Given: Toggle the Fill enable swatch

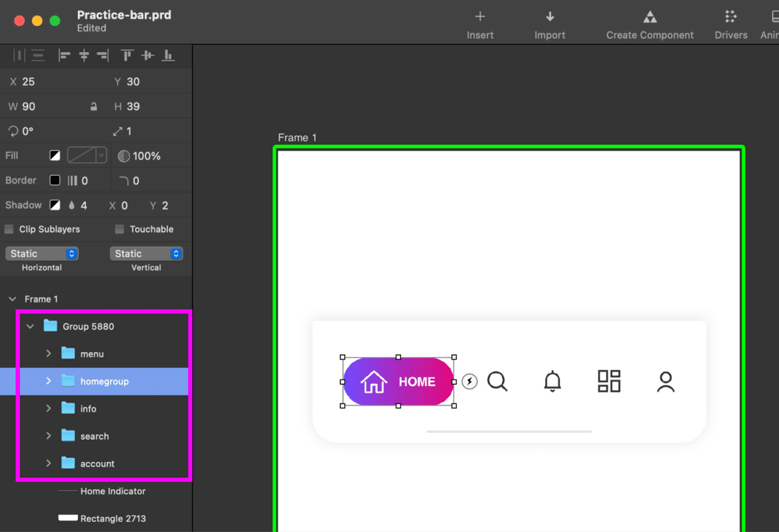Looking at the screenshot, I should (x=55, y=156).
